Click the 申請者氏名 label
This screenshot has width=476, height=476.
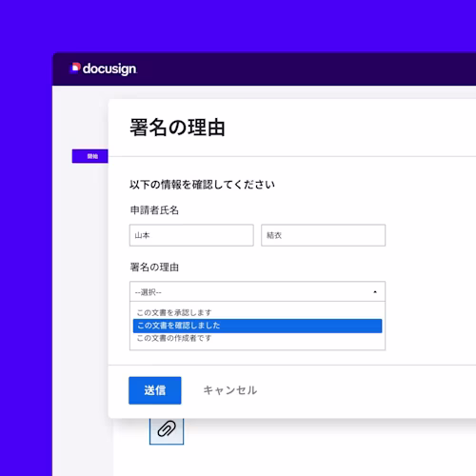154,210
